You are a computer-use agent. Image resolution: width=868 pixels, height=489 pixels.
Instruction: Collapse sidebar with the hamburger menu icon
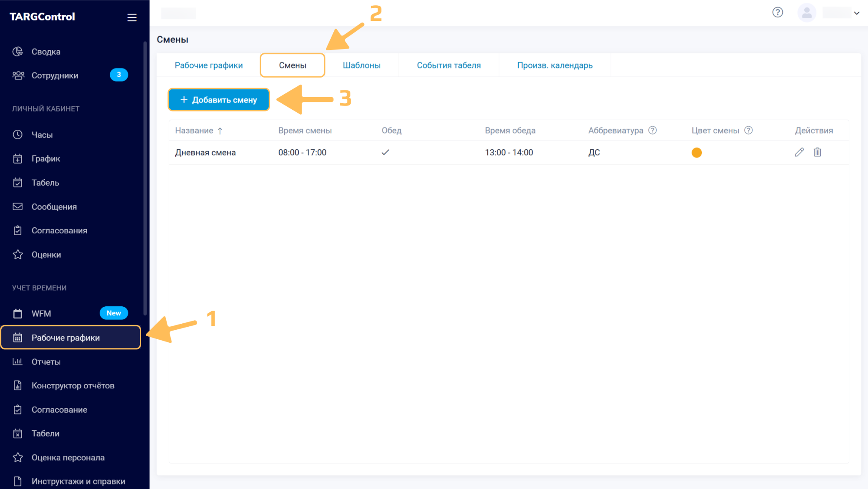coord(132,17)
